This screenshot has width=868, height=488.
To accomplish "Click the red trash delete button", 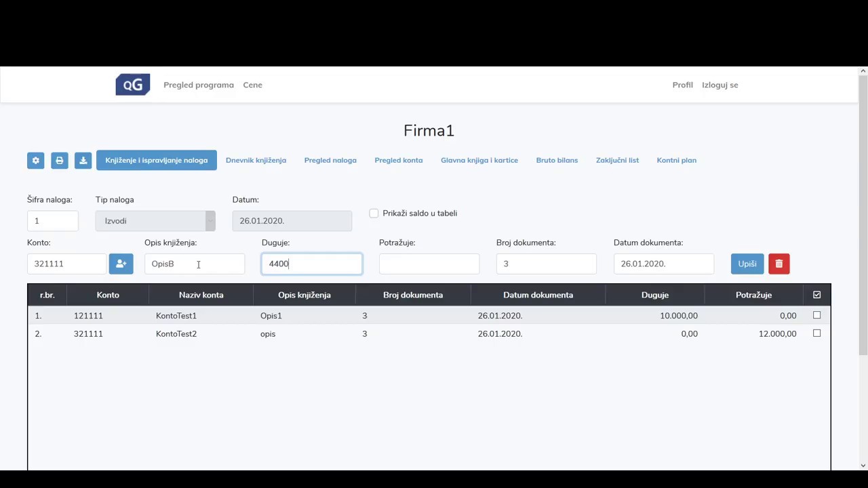I will [779, 264].
